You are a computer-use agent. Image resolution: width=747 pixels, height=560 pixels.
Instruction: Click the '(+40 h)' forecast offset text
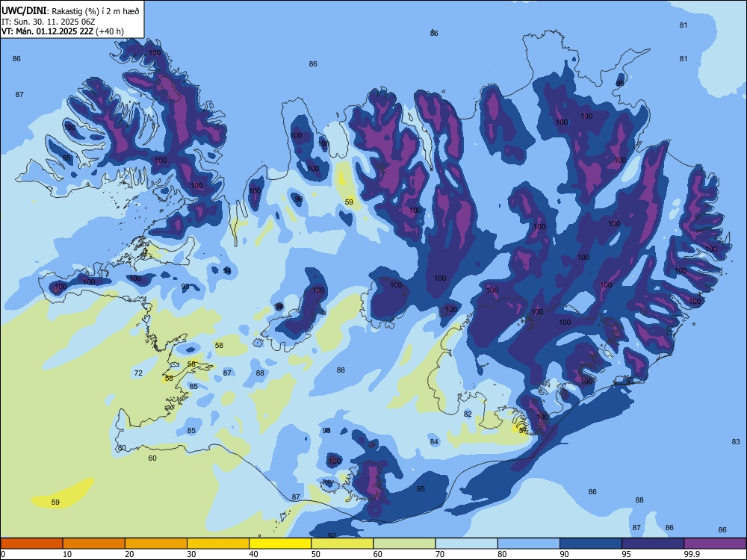pos(110,31)
